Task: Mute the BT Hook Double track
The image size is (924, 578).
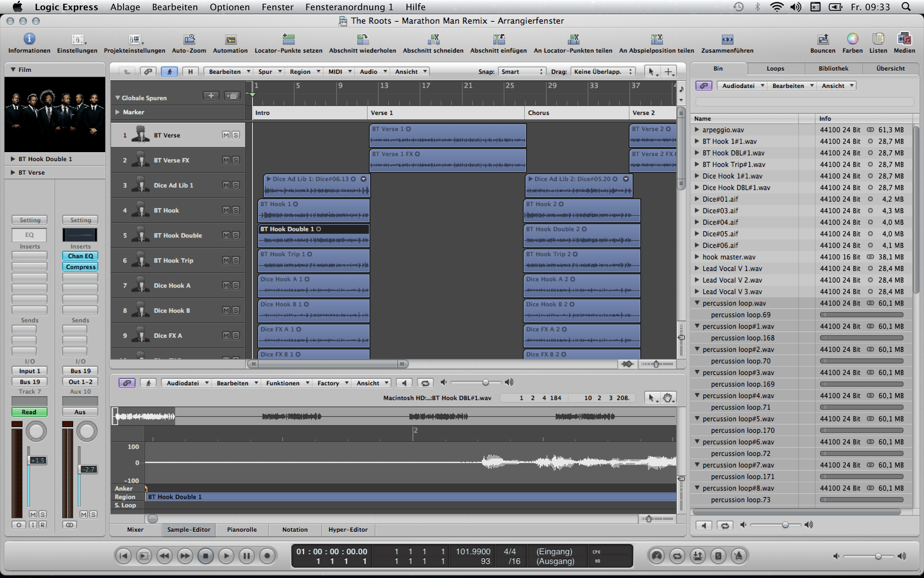Action: click(226, 235)
